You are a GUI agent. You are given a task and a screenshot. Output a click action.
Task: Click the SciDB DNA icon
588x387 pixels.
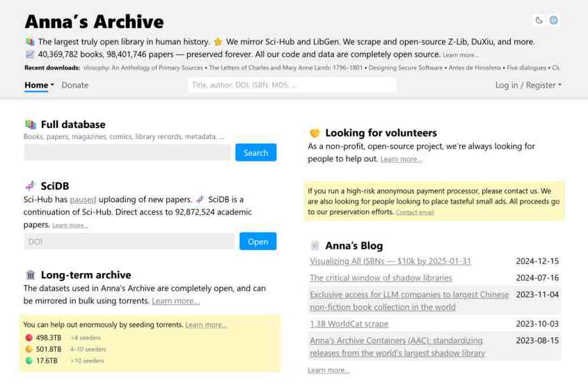click(30, 186)
